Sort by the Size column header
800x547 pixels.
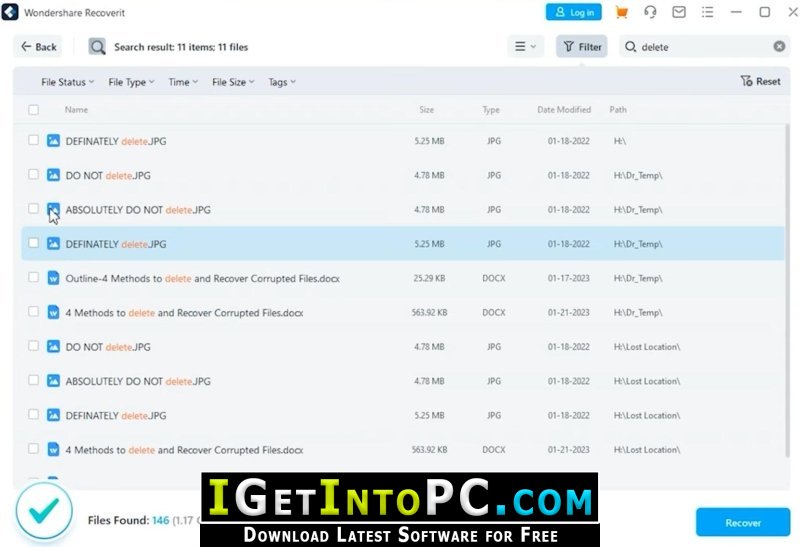tap(427, 110)
